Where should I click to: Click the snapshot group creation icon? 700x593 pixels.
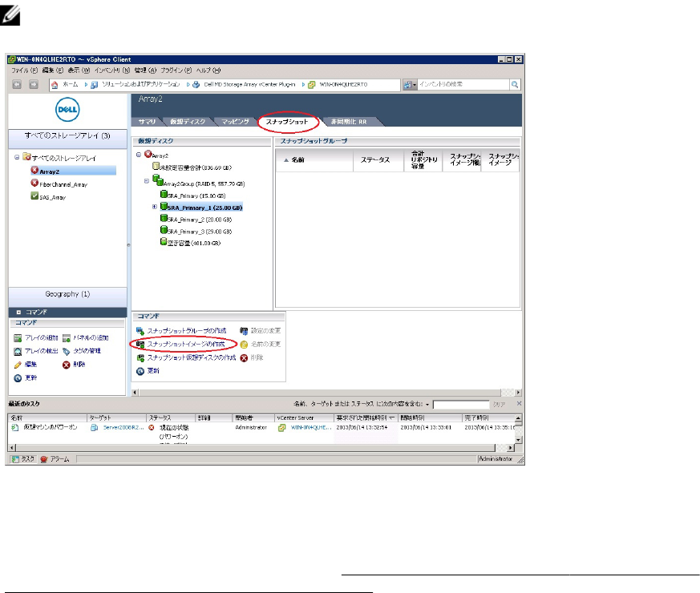point(140,331)
